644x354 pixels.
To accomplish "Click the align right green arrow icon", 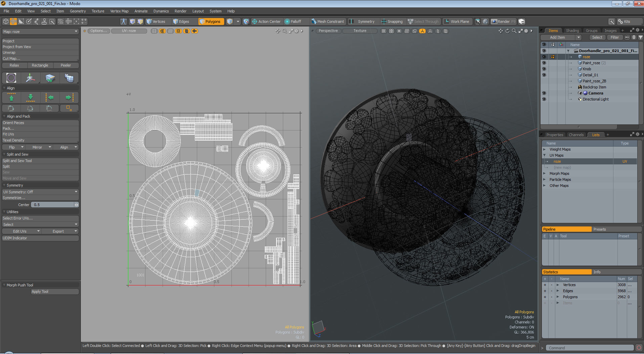I will pos(69,97).
